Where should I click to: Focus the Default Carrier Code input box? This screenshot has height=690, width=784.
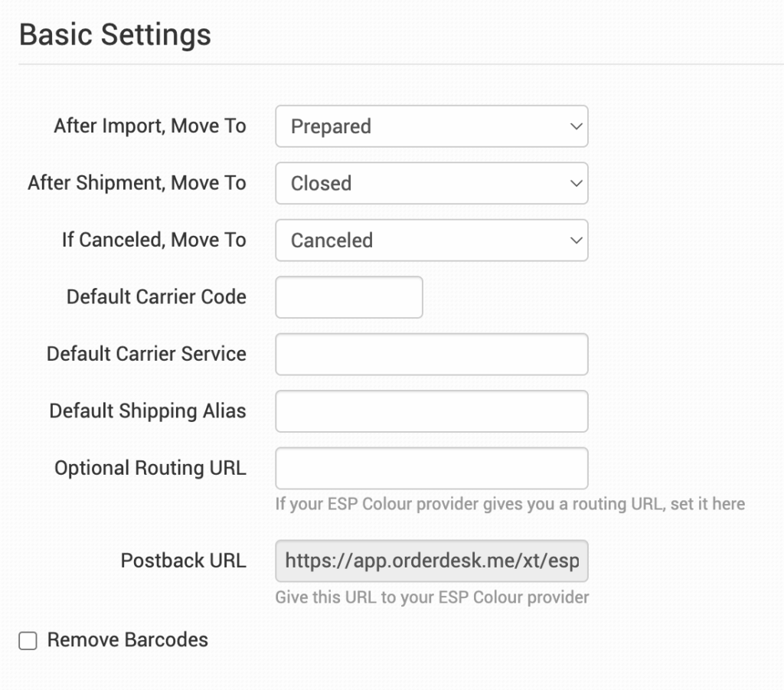pyautogui.click(x=348, y=297)
